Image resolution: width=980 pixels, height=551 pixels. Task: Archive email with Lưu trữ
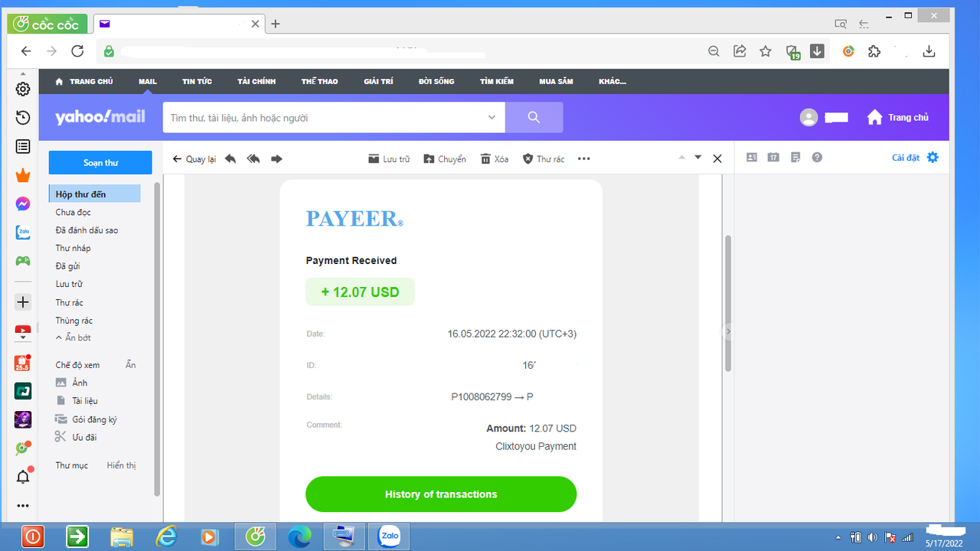tap(389, 159)
